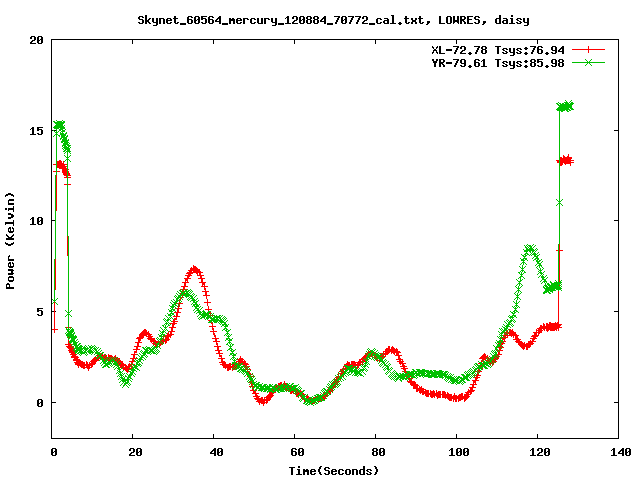Click the x-axis tick label 140

point(621,452)
